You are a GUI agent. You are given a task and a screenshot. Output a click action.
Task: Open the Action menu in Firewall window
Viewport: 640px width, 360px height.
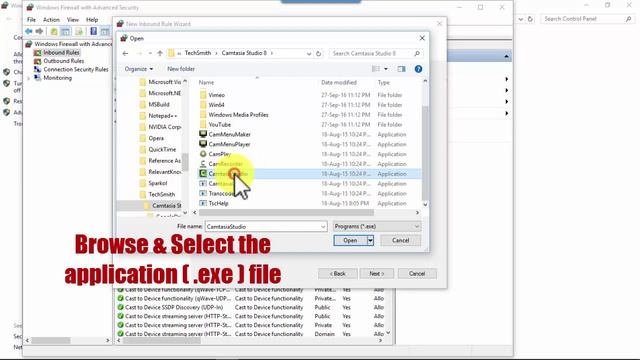coord(51,20)
